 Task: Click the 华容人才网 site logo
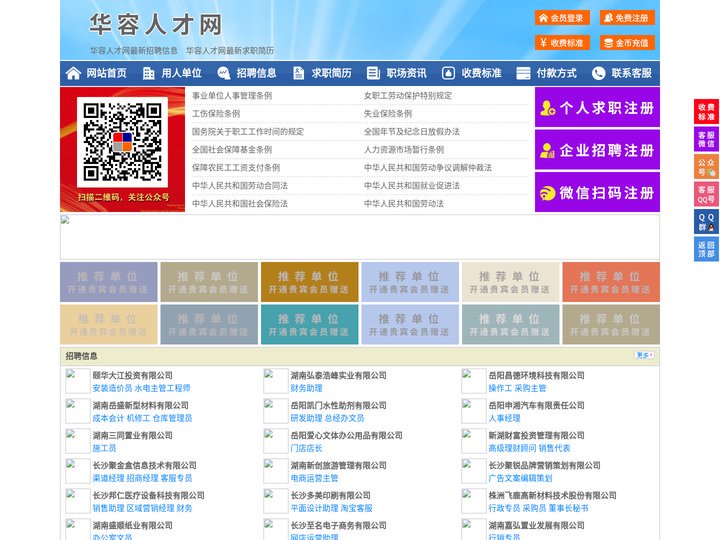pos(156,24)
